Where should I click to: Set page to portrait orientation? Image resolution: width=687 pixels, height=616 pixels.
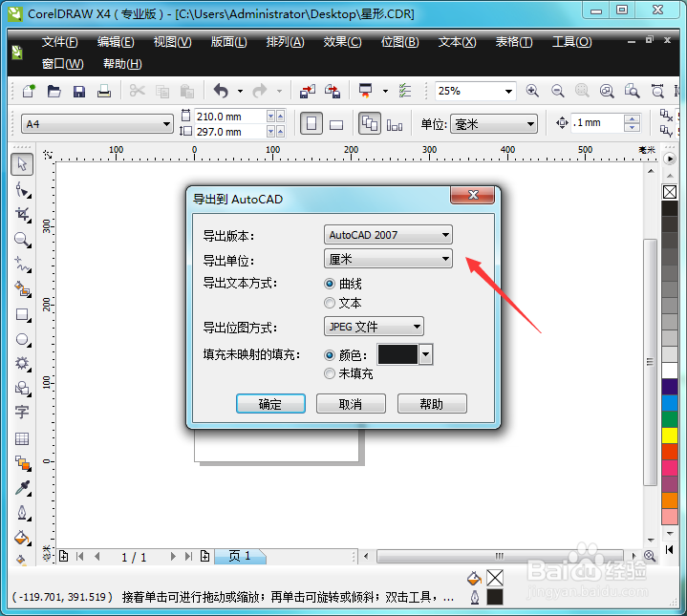[311, 123]
